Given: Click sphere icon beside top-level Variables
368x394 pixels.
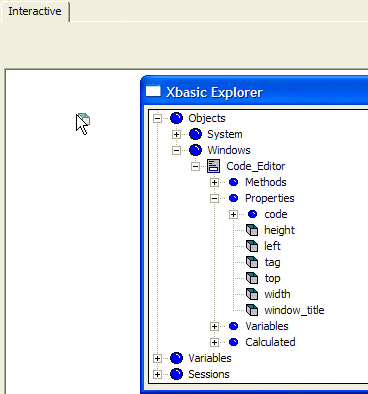Looking at the screenshot, I should coord(176,358).
